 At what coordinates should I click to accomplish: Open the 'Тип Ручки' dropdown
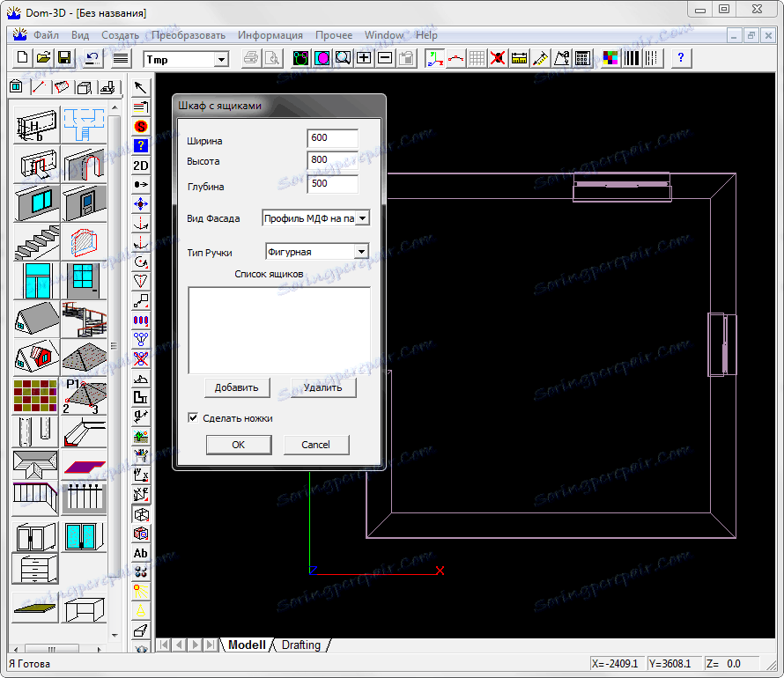pos(360,252)
